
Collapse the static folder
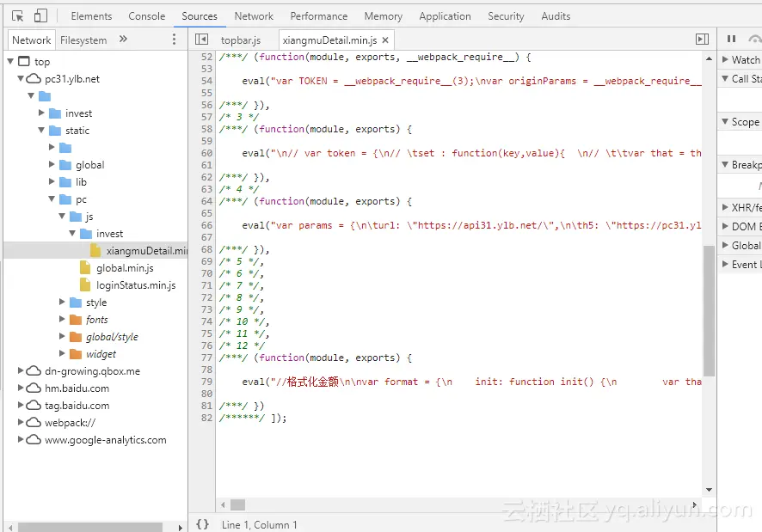point(41,130)
